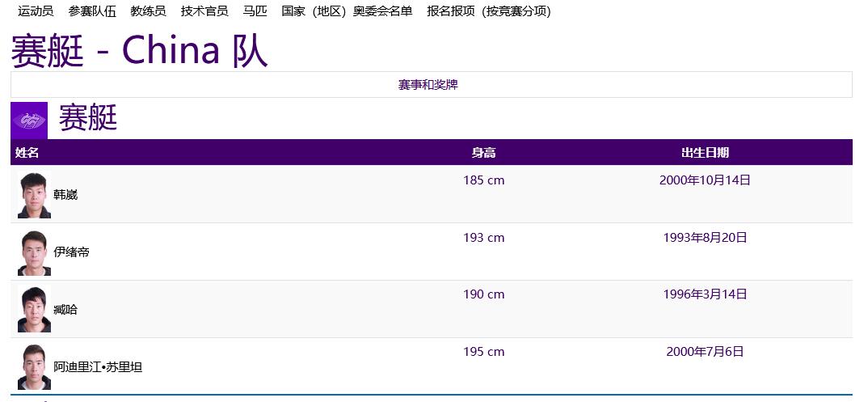Open 报名报项（按竞赛分项） navigation link
The width and height of the screenshot is (868, 402).
point(488,11)
